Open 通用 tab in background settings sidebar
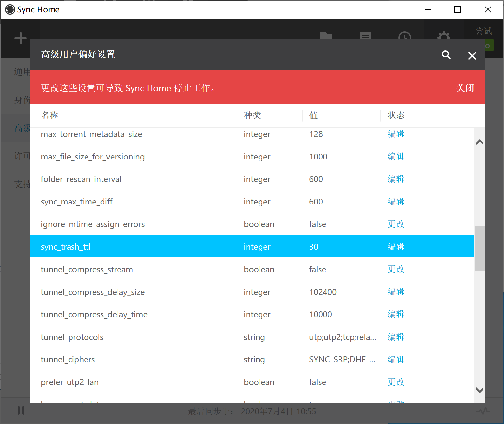 (22, 72)
